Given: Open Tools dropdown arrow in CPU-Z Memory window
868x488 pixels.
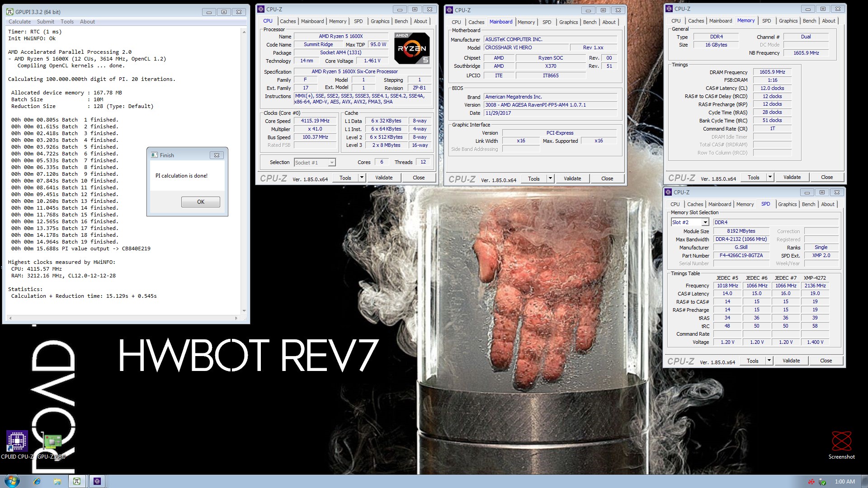Looking at the screenshot, I should (x=770, y=177).
